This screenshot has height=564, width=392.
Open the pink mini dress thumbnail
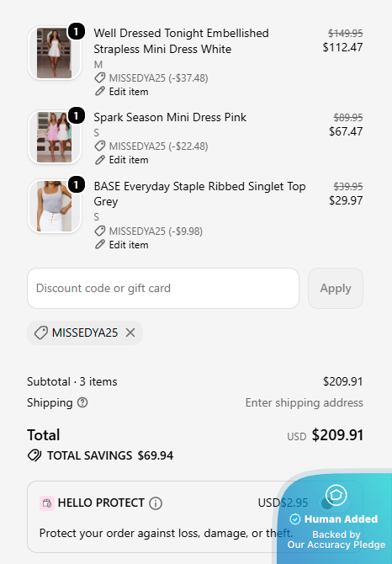click(x=55, y=137)
